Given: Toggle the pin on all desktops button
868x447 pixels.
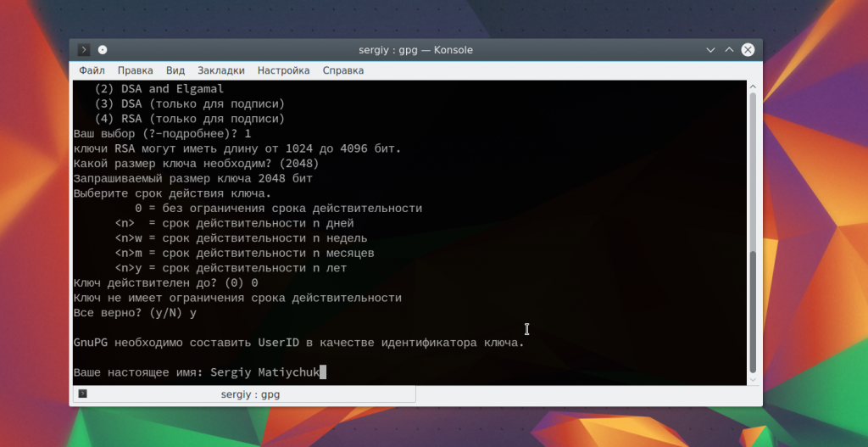Looking at the screenshot, I should point(103,50).
